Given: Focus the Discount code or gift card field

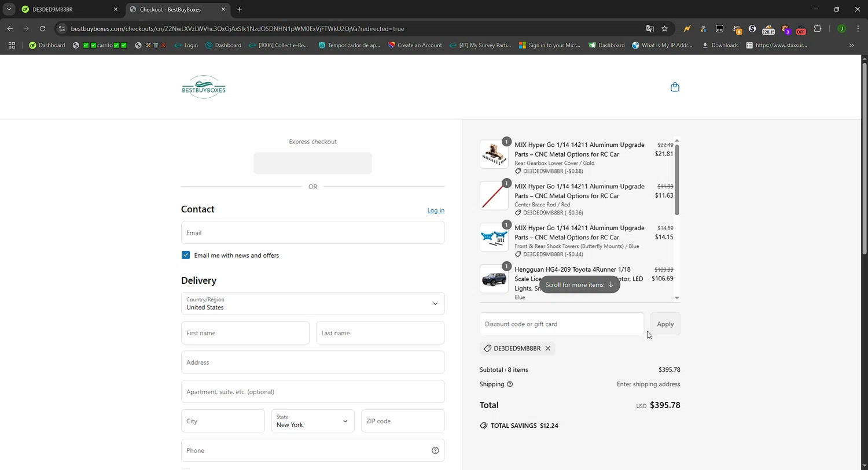Looking at the screenshot, I should point(561,324).
